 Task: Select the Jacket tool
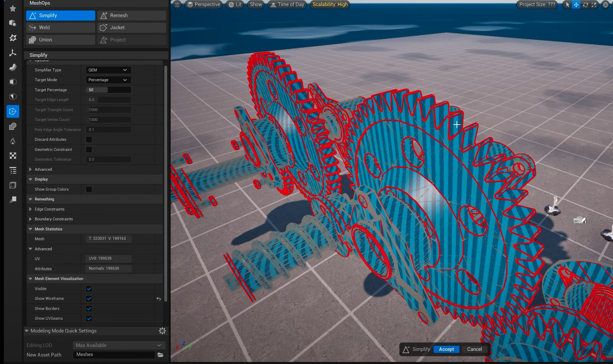(x=132, y=27)
